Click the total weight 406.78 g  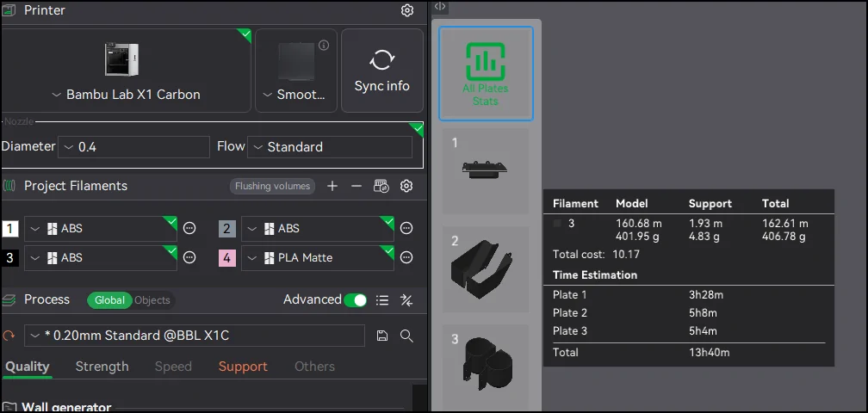(x=784, y=237)
